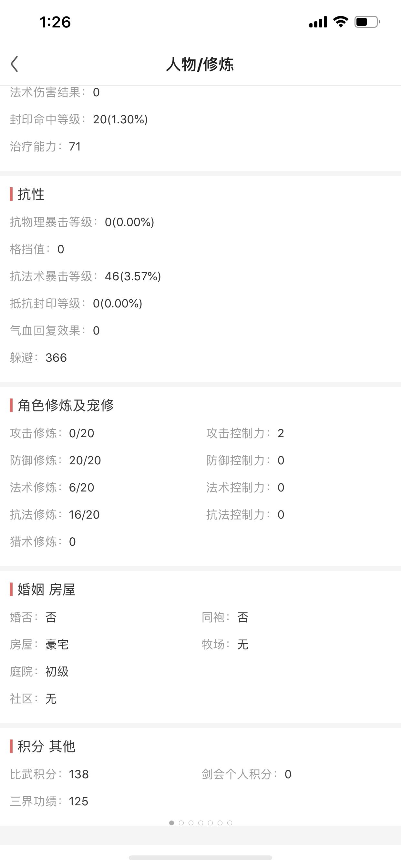
Task: Tap the home indicator bar
Action: [200, 858]
